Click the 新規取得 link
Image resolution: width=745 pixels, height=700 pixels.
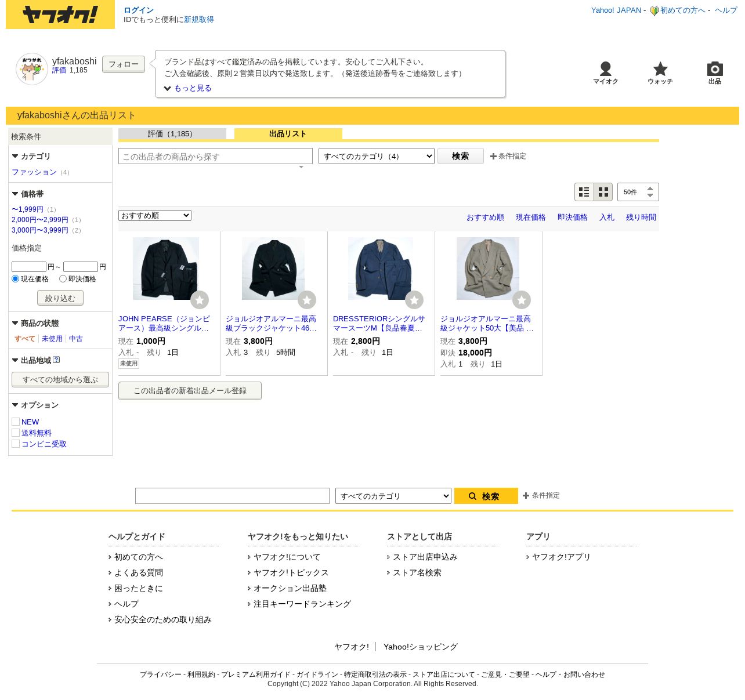199,20
